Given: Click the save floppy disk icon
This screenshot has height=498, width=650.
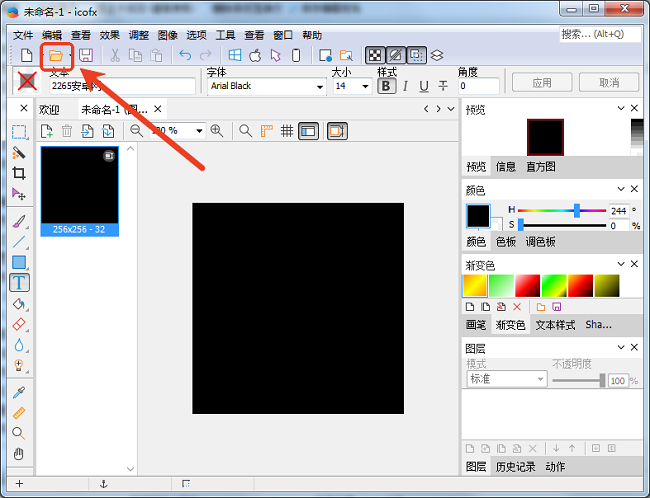Looking at the screenshot, I should pos(86,54).
